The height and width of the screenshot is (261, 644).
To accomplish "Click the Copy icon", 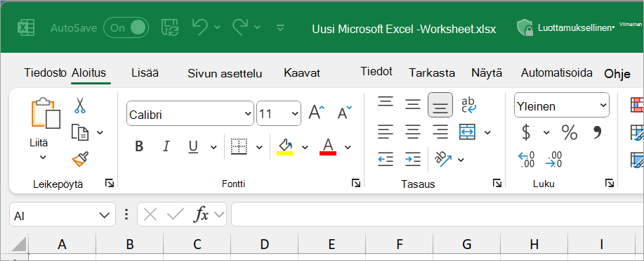I will click(x=79, y=132).
